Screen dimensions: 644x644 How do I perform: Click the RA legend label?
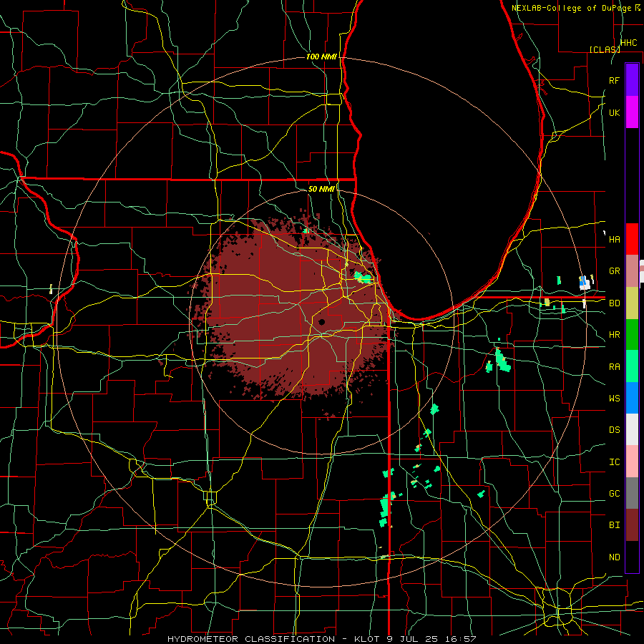click(x=614, y=367)
